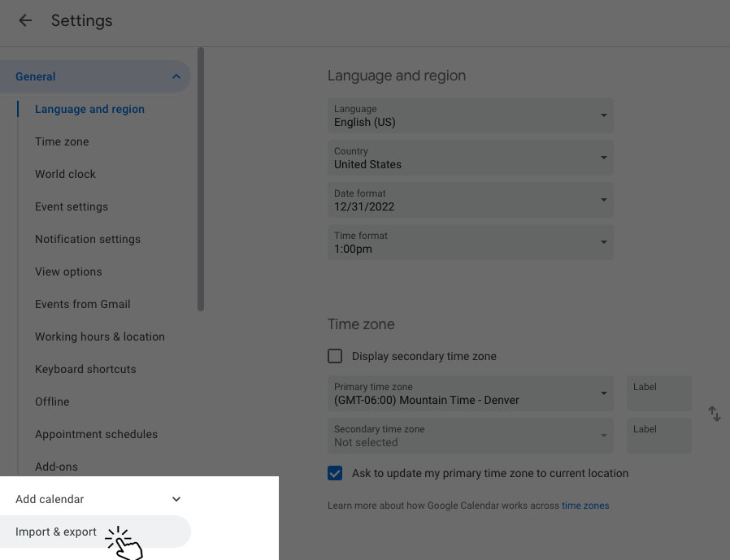Follow the time zones help link
The width and height of the screenshot is (730, 560).
click(x=585, y=506)
